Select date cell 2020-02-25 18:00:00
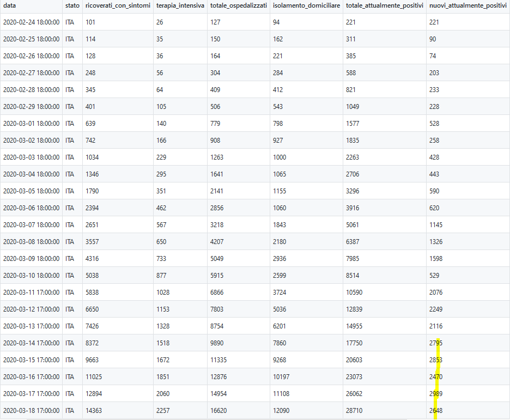 [31, 39]
